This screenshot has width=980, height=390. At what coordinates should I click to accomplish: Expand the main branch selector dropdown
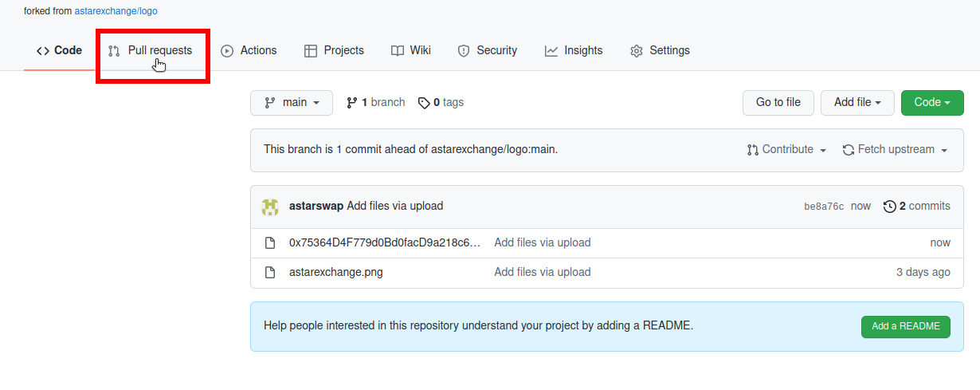click(291, 103)
